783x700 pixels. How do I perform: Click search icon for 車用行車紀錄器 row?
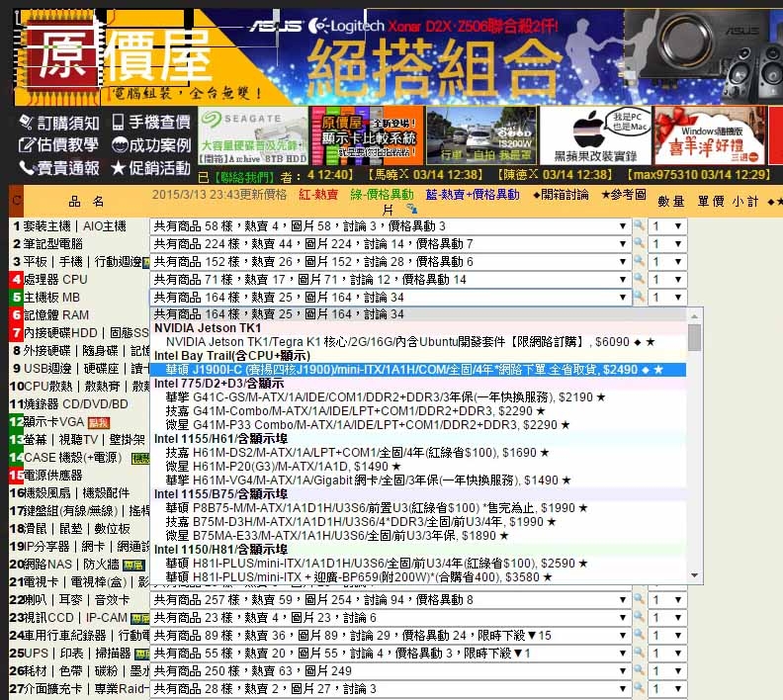pyautogui.click(x=640, y=635)
